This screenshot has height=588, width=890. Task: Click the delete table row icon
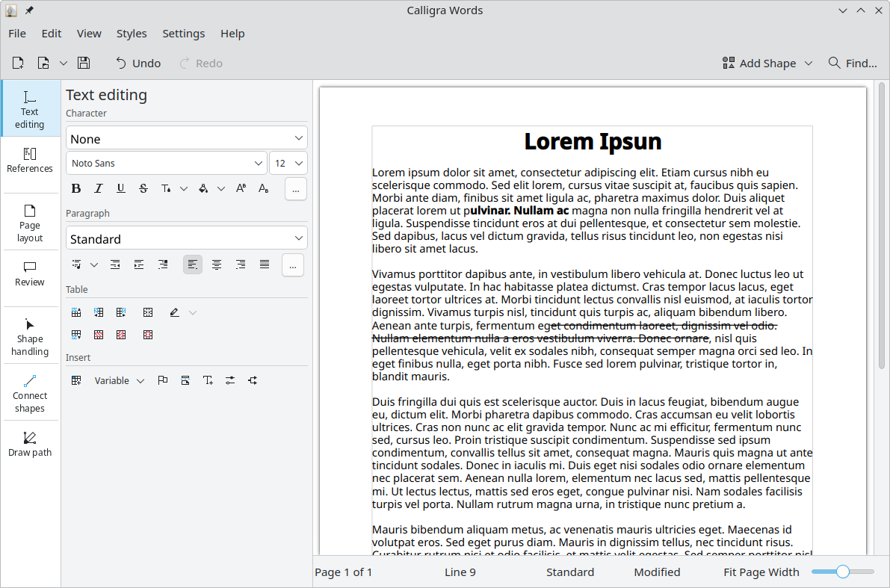point(99,335)
